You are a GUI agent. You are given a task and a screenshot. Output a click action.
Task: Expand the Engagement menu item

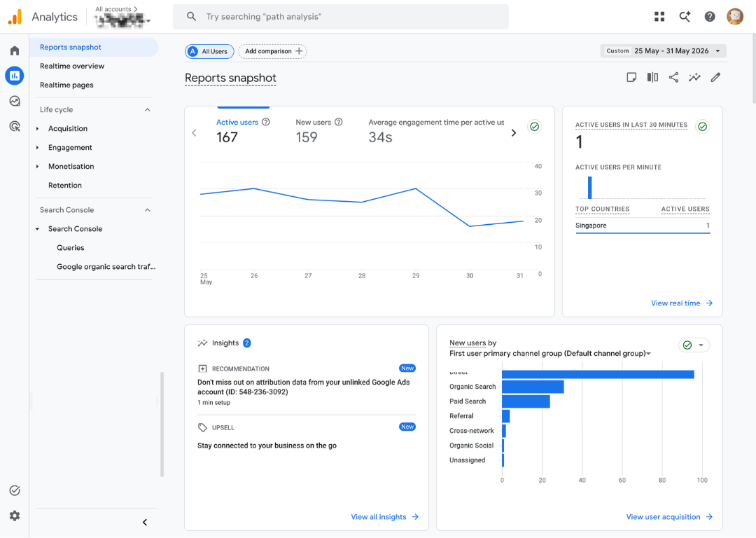point(37,148)
